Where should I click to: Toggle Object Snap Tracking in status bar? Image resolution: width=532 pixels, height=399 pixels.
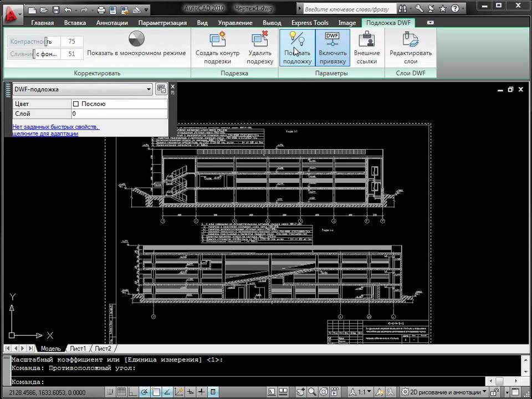click(x=167, y=392)
